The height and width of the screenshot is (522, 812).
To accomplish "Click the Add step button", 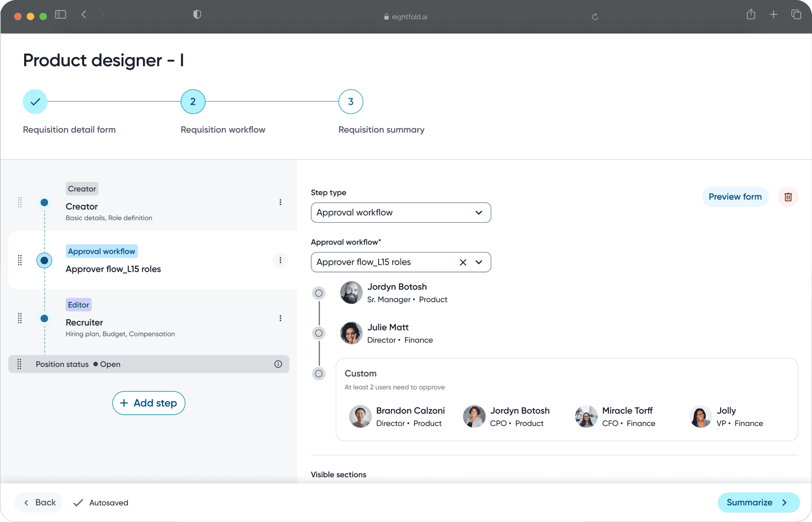I will (149, 403).
